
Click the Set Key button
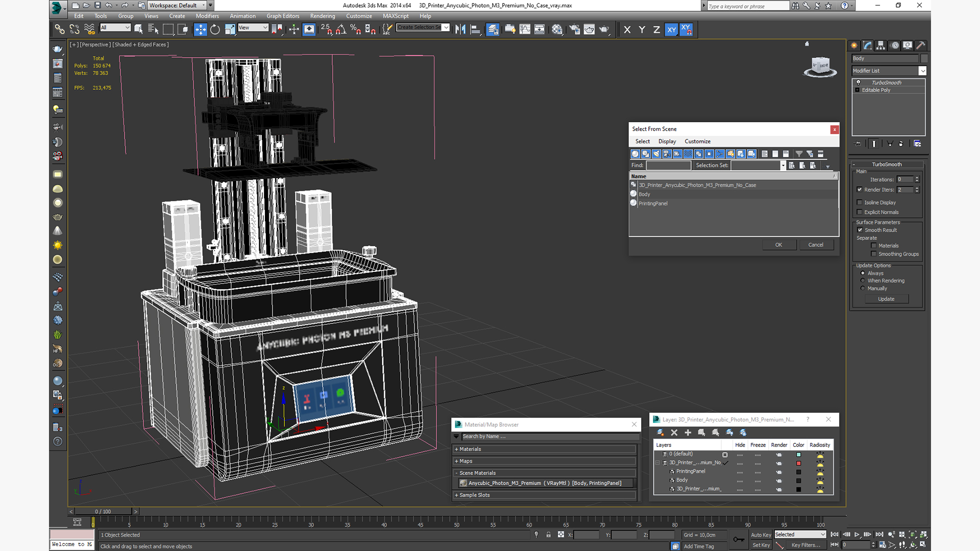pyautogui.click(x=761, y=545)
